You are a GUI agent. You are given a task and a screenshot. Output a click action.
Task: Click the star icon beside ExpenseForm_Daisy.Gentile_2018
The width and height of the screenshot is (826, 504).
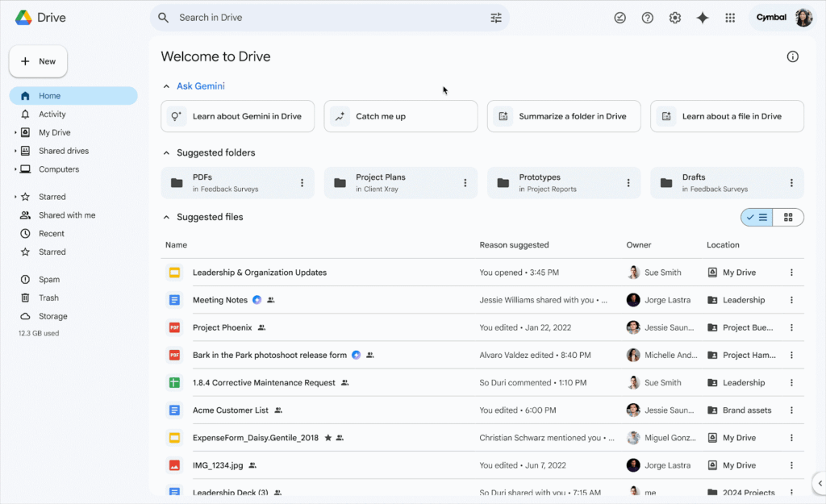click(327, 438)
